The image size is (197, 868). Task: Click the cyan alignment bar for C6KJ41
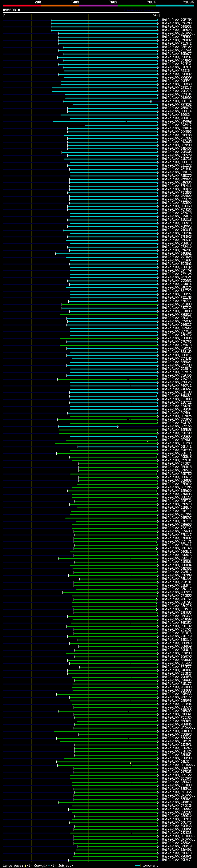pos(118,447)
